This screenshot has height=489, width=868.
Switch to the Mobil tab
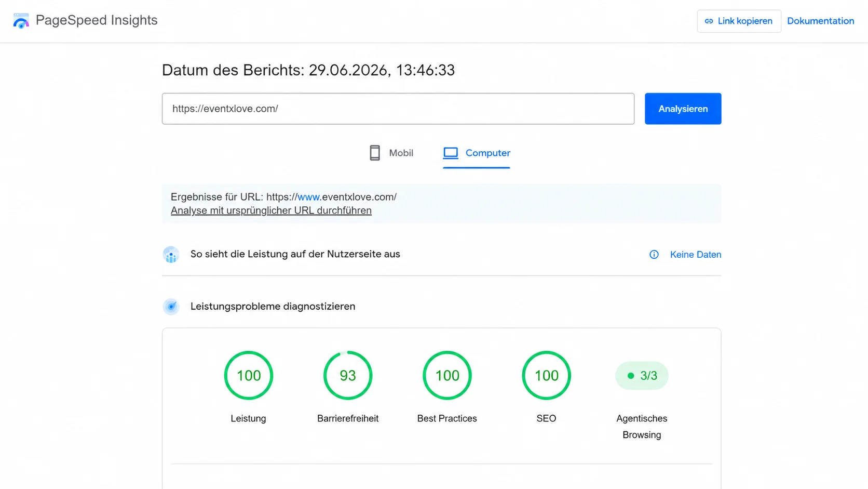[391, 153]
